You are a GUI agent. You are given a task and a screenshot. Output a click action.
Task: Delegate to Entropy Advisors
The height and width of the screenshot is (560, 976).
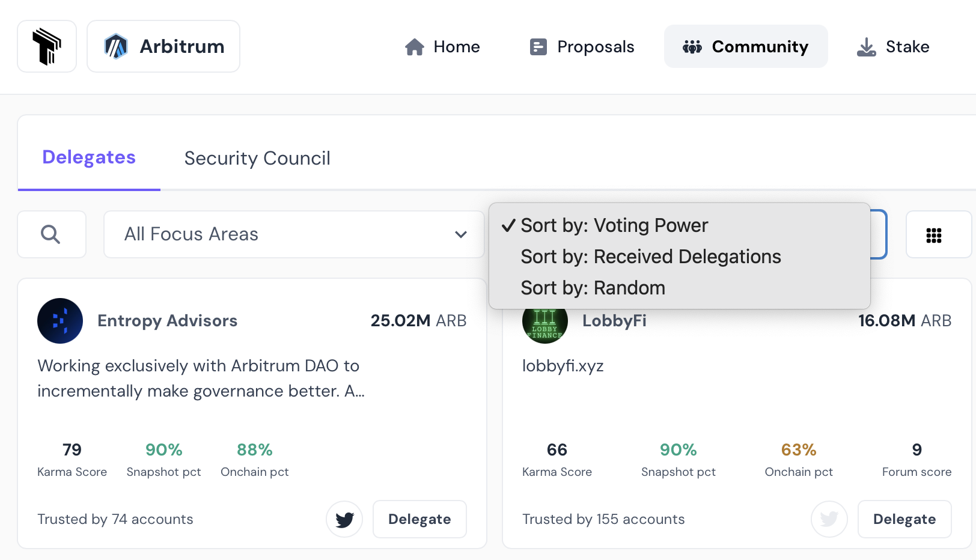tap(419, 519)
